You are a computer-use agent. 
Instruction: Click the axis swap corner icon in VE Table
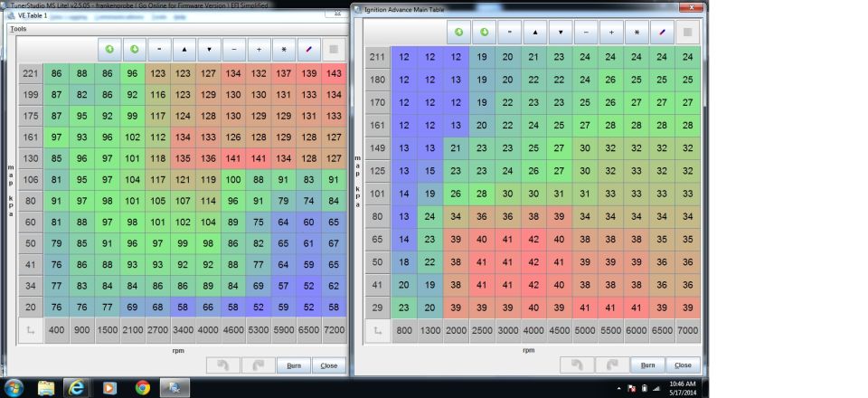point(31,330)
